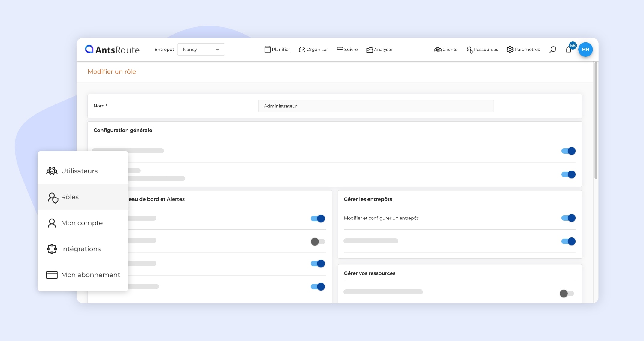
Task: Toggle Modifier et configurer un entrepôt
Action: tap(568, 218)
